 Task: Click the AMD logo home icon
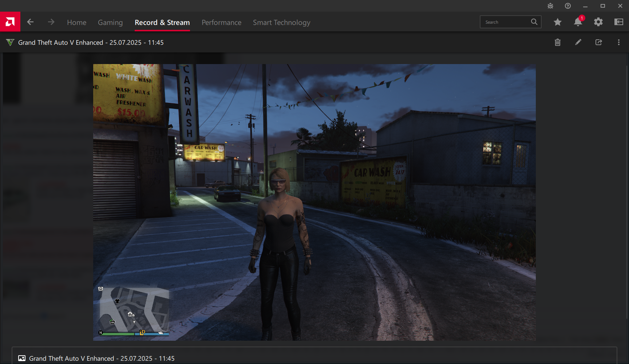point(10,22)
